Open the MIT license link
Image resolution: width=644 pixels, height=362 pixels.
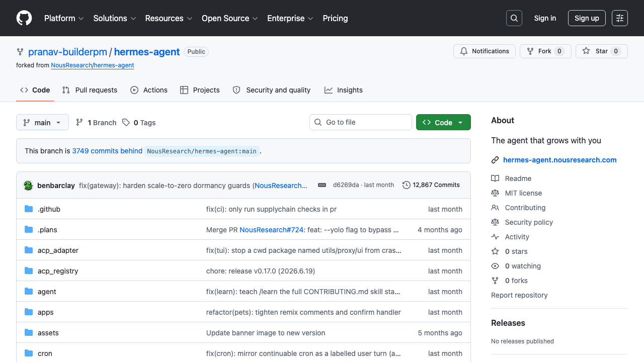pyautogui.click(x=516, y=193)
